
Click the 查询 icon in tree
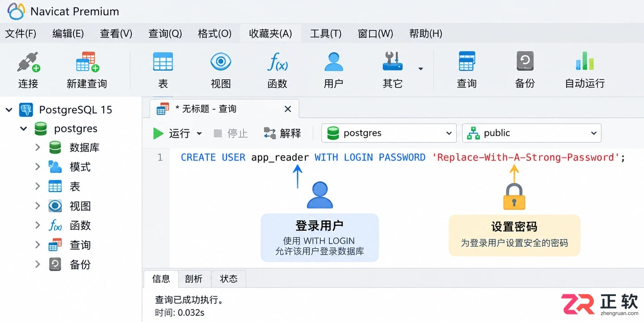[55, 245]
